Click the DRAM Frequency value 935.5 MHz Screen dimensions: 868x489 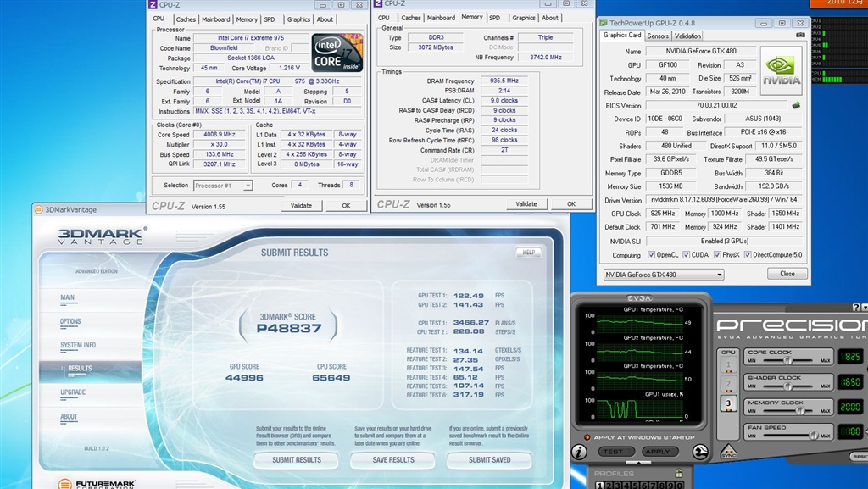[x=504, y=81]
